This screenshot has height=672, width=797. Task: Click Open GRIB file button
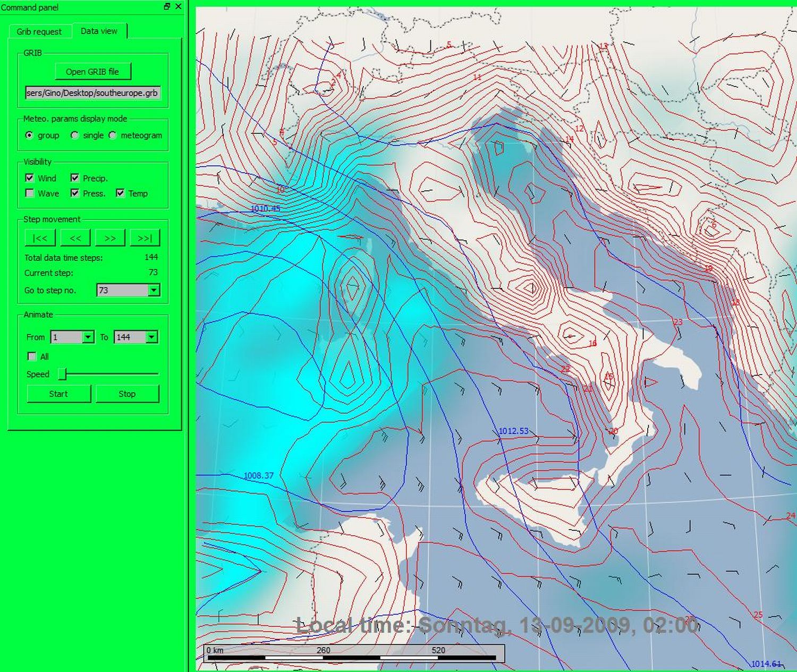point(92,72)
